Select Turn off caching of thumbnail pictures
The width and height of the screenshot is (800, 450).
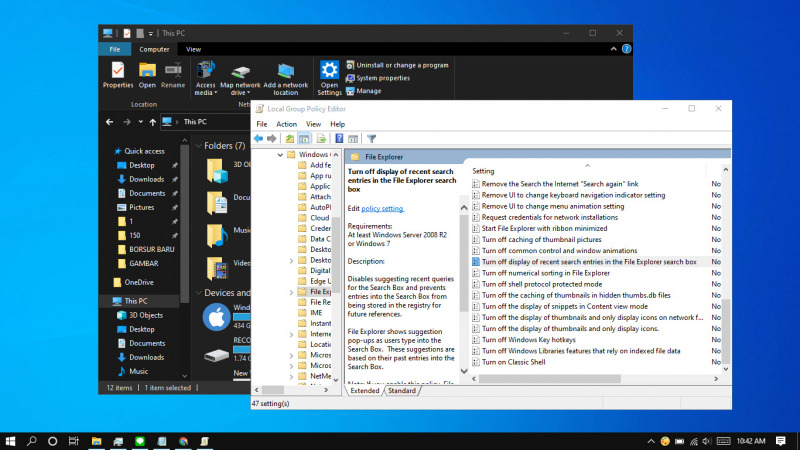pyautogui.click(x=541, y=240)
